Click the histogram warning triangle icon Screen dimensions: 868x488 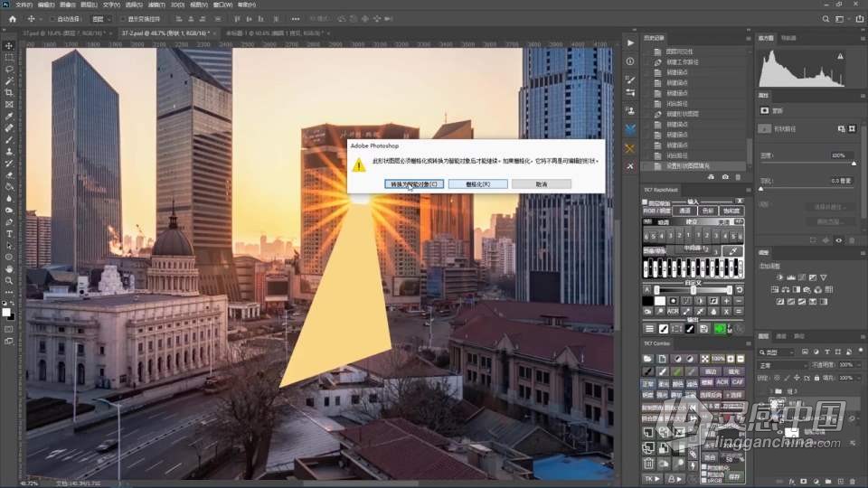tap(840, 56)
